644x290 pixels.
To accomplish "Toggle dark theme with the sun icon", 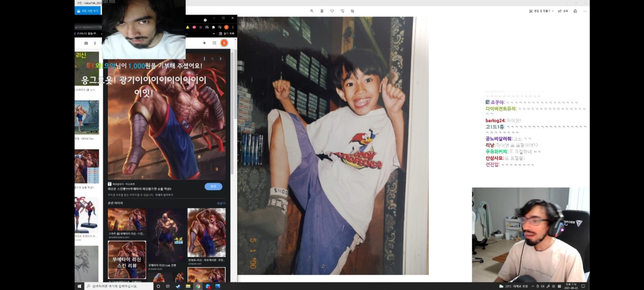I will (204, 43).
